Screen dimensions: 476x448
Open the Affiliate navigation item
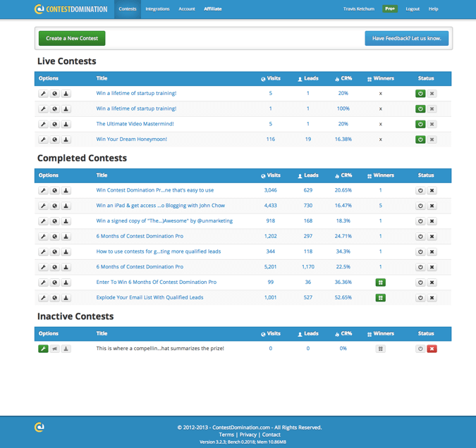click(212, 9)
